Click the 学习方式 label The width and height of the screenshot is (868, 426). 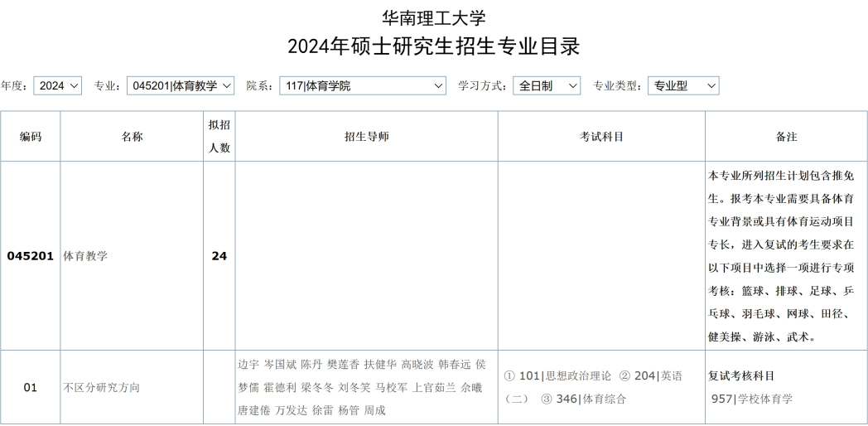point(483,86)
